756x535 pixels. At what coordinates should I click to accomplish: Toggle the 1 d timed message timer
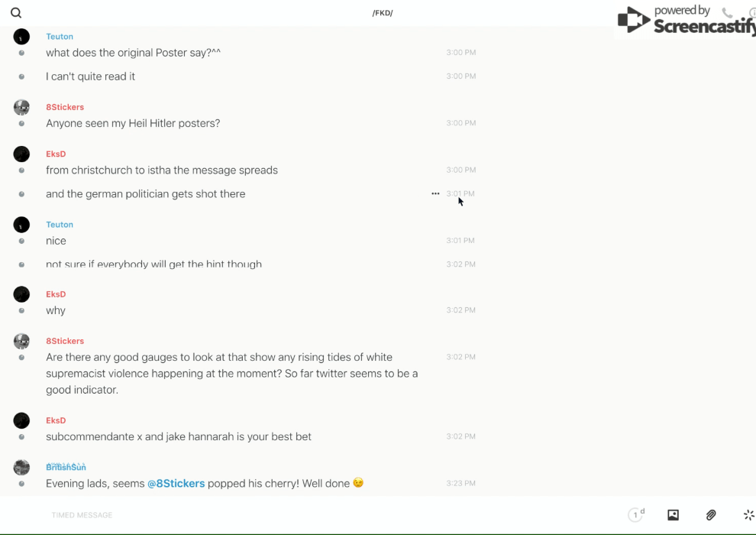[635, 515]
